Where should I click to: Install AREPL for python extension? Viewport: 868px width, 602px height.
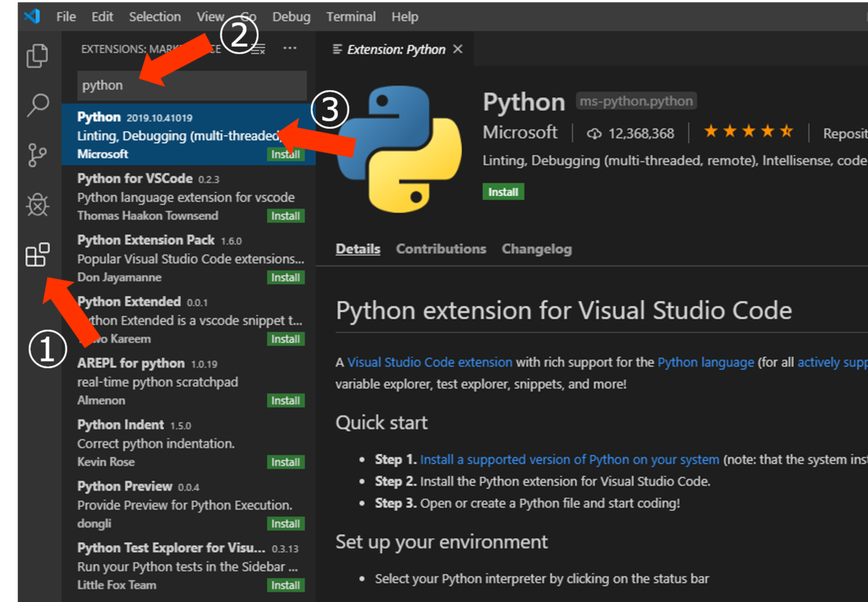pyautogui.click(x=285, y=401)
